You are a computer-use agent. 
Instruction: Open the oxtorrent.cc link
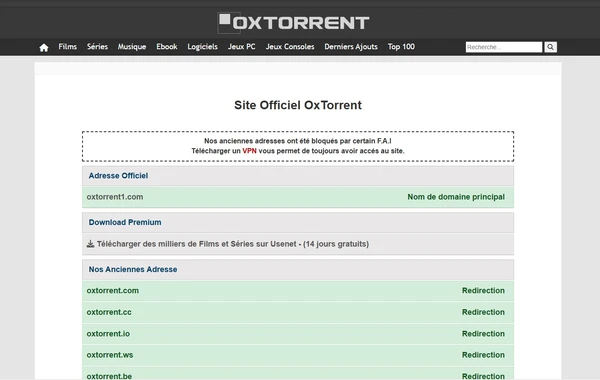click(x=109, y=312)
